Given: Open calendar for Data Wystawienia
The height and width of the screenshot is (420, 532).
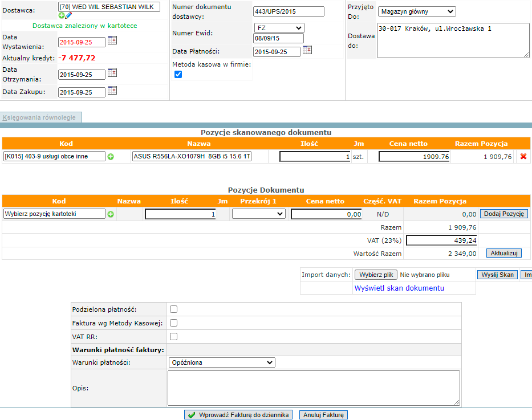Looking at the screenshot, I should pyautogui.click(x=112, y=40).
